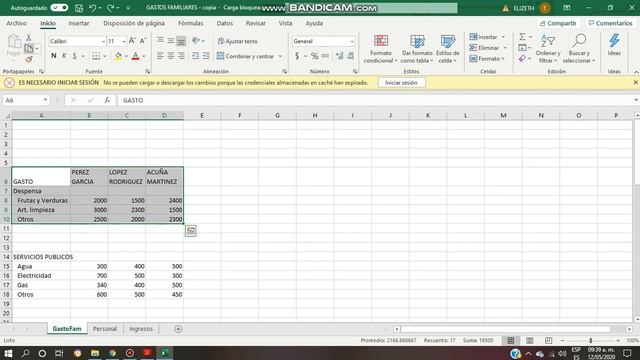The image size is (640, 360).
Task: Increase font size with big A
Action: (x=132, y=41)
